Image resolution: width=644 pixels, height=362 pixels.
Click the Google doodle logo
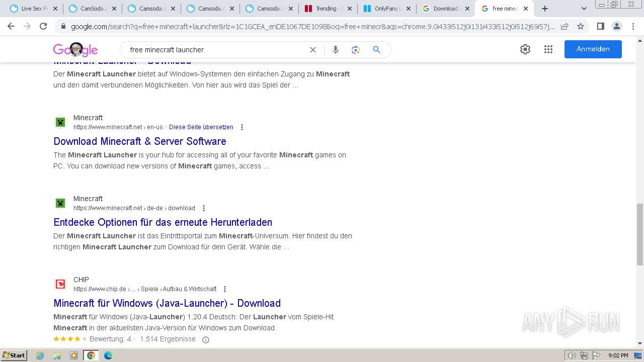click(x=75, y=49)
